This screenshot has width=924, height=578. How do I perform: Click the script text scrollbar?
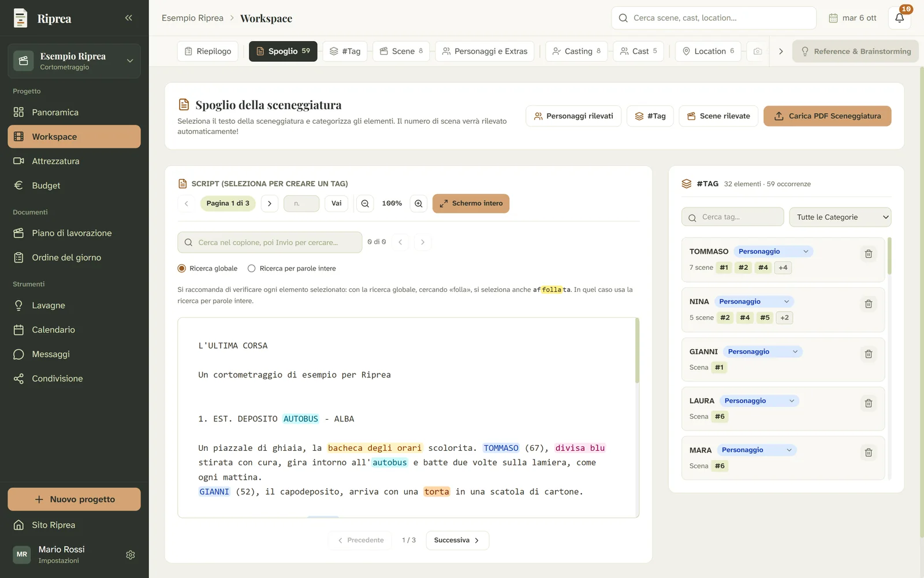(x=637, y=351)
